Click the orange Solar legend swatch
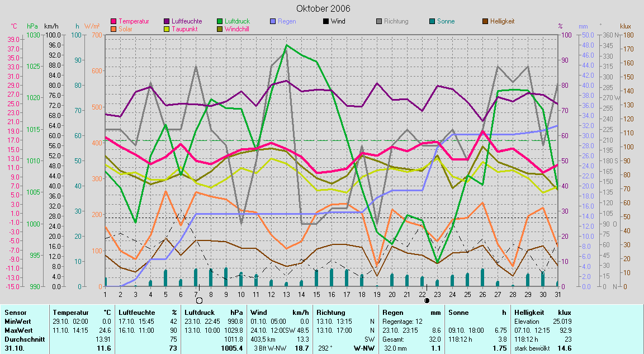Viewport: 644px width, 354px height. [x=113, y=29]
